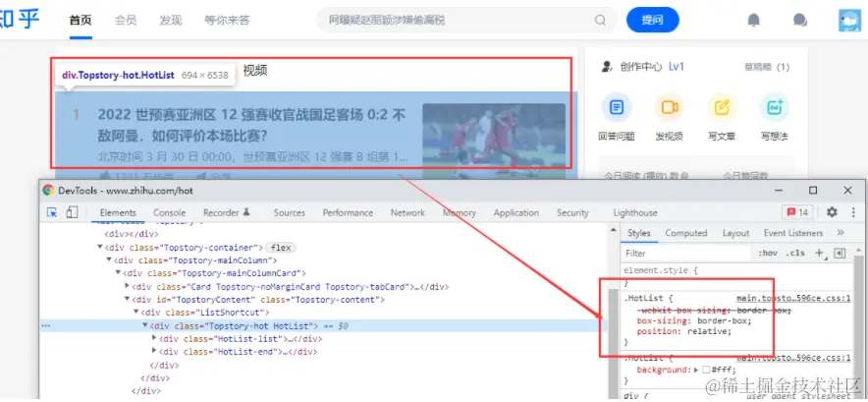The width and height of the screenshot is (868, 402).
Task: Open the 14 issues flag badge
Action: tap(797, 212)
